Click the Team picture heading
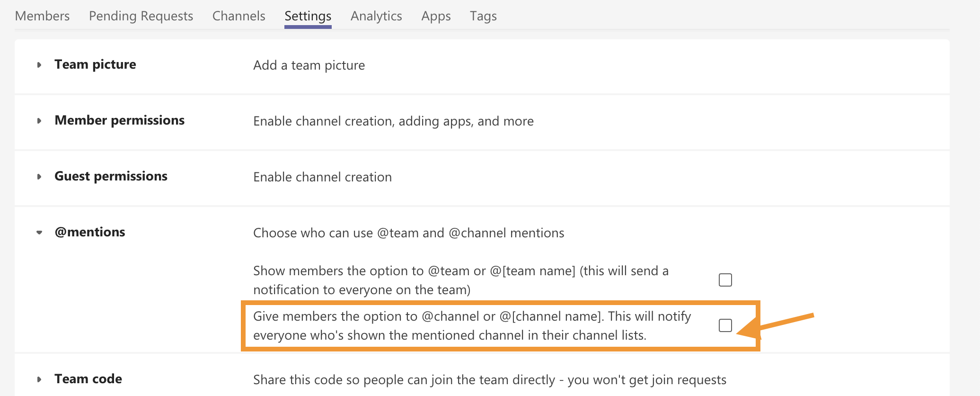 (x=95, y=64)
